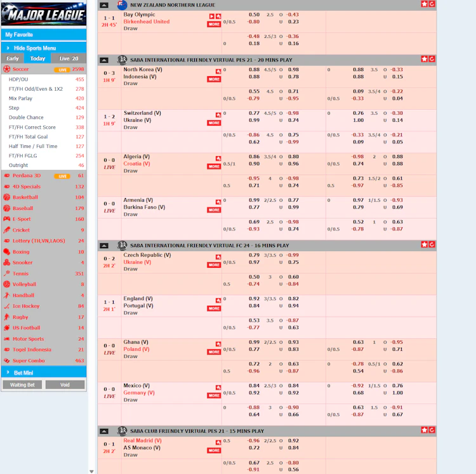Add Czech Republic vs Ukraine to favorites

pos(218,257)
